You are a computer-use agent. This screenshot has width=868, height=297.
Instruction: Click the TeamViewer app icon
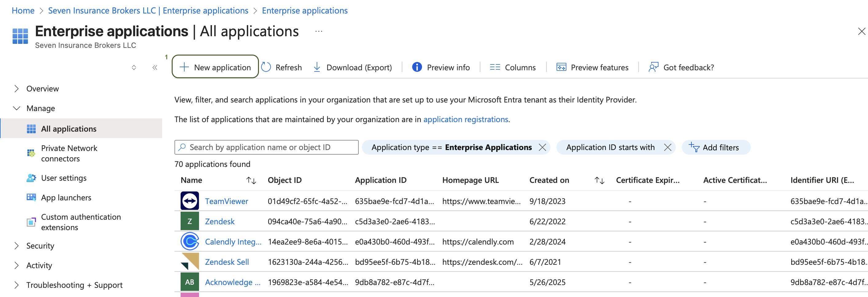click(x=190, y=201)
